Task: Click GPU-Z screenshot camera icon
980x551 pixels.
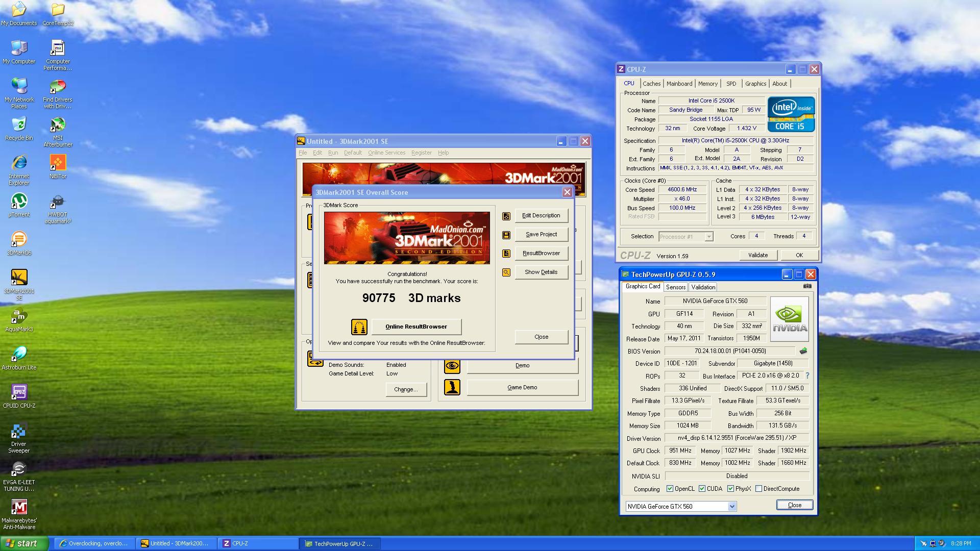Action: coord(807,286)
